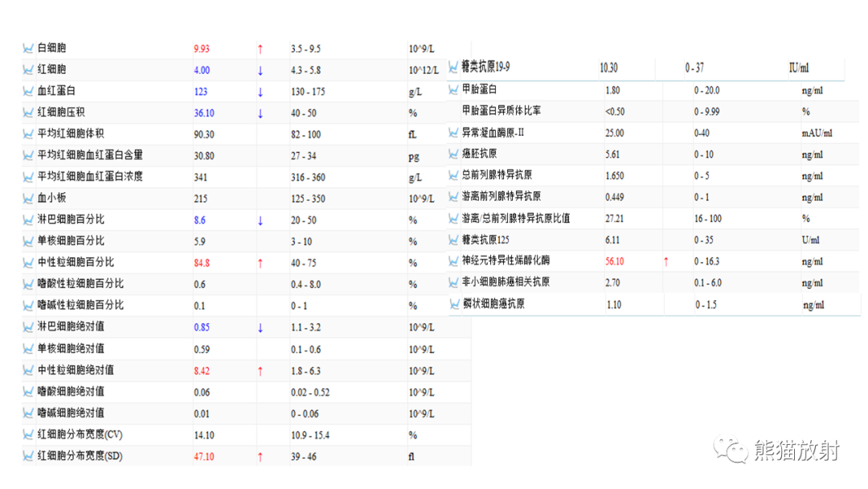Open trend chart icon for 中性粒细胞绝对值
This screenshot has width=868, height=489.
(27, 371)
